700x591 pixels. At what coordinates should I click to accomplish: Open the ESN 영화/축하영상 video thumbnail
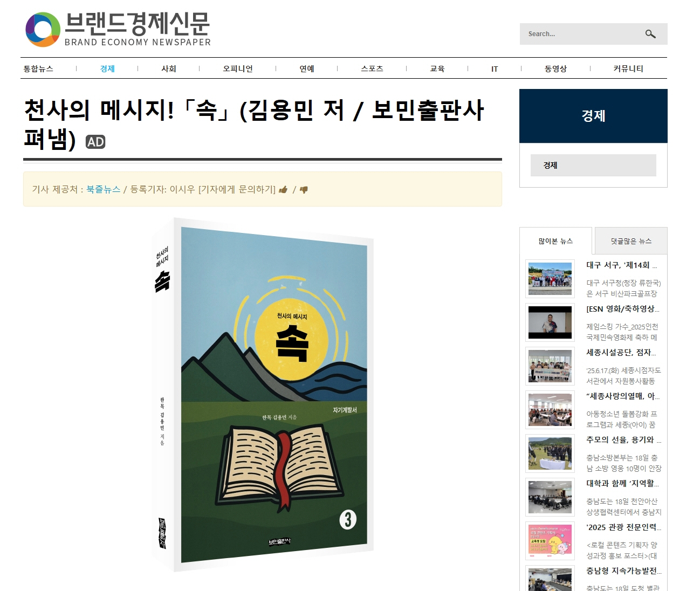[x=550, y=322]
